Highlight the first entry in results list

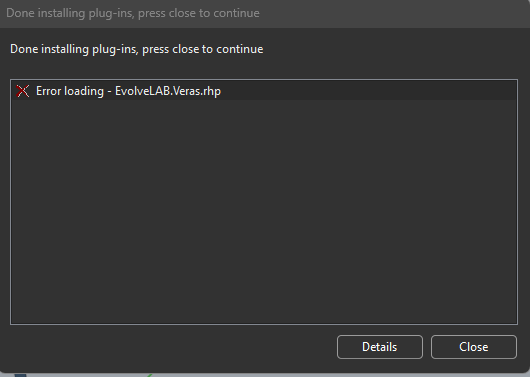(264, 91)
